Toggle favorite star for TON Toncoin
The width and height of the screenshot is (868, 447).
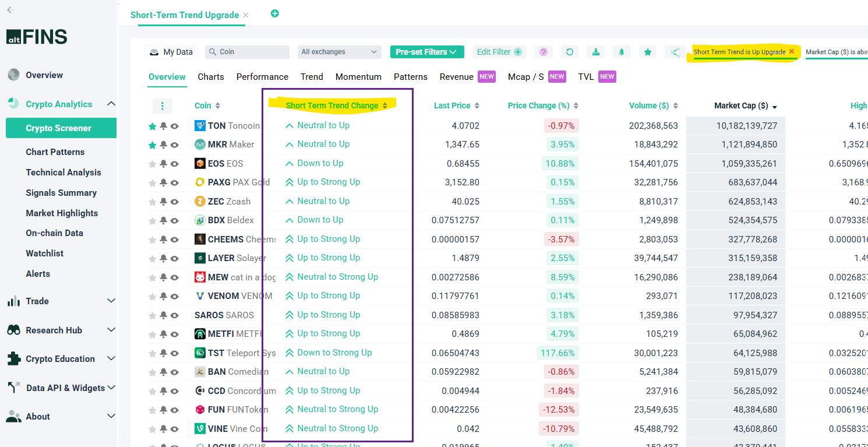(x=152, y=126)
